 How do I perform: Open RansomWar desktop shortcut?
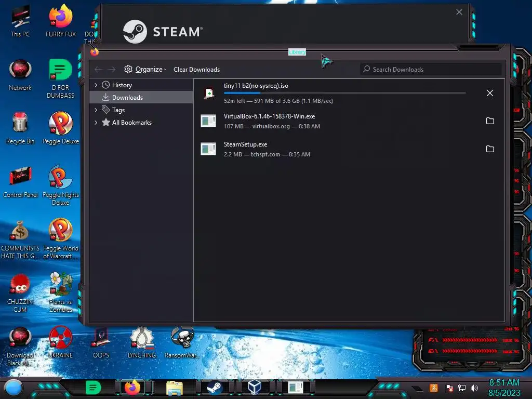coord(182,343)
